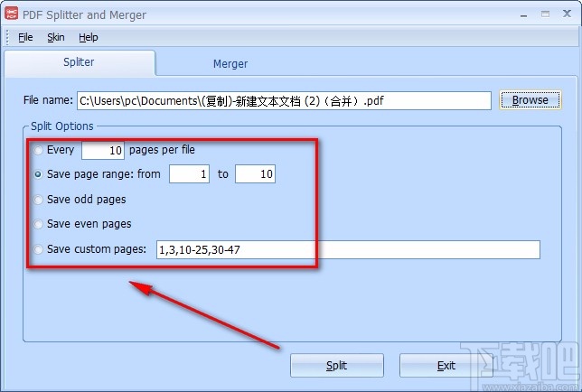582x392 pixels.
Task: Switch to the Merger tab
Action: tap(230, 64)
